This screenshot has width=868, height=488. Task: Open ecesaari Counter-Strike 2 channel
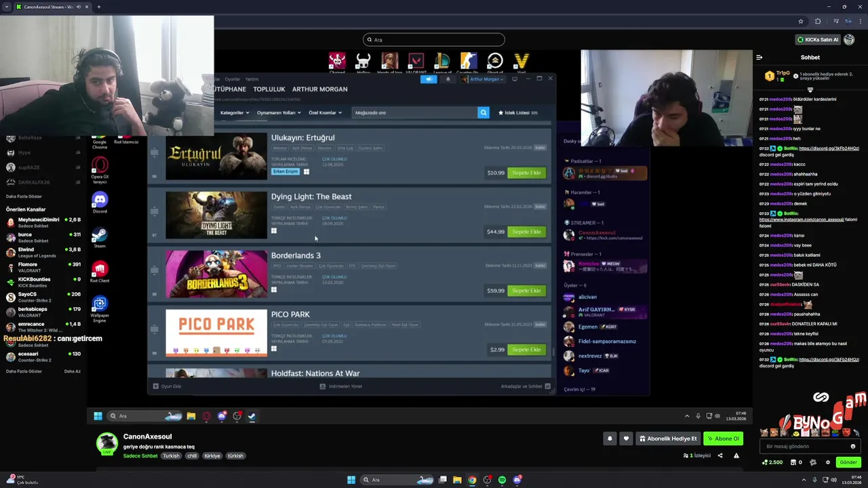pos(42,357)
